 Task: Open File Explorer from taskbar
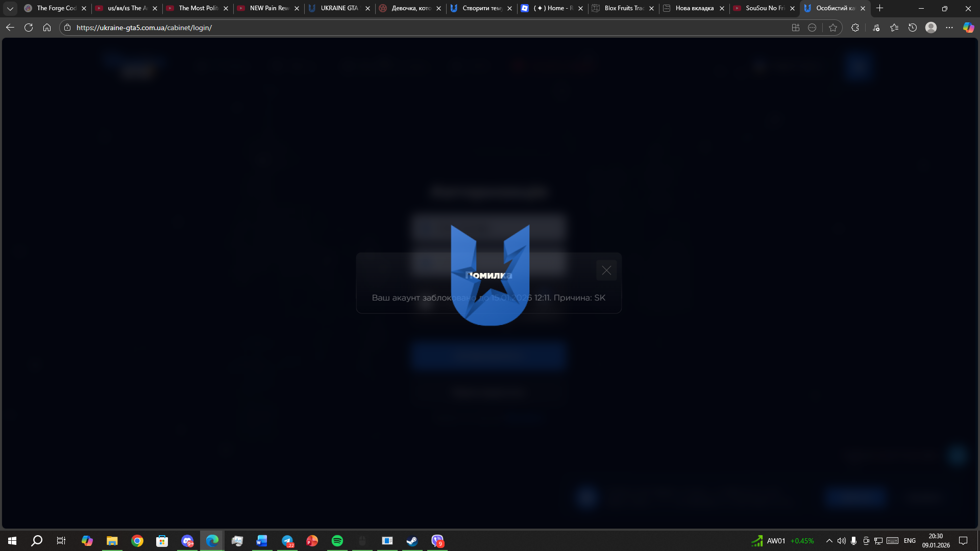112,541
